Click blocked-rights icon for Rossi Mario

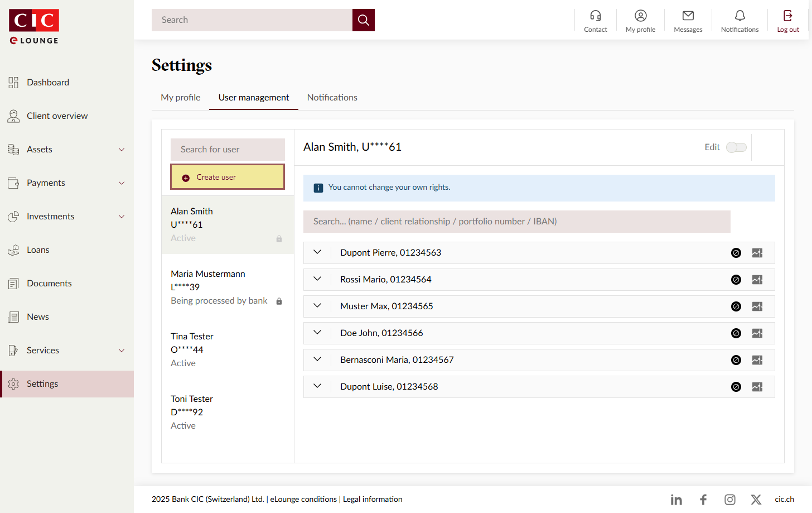(x=736, y=280)
